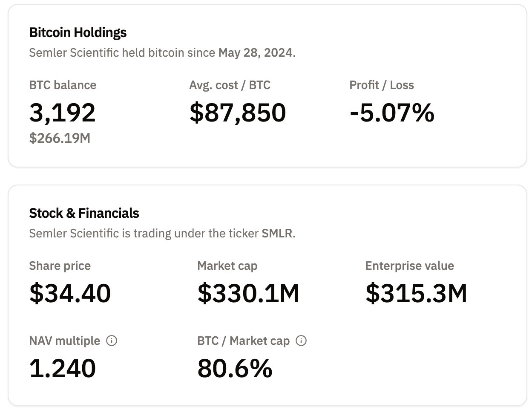
Task: Click the -5.07% profit/loss value
Action: pyautogui.click(x=392, y=113)
